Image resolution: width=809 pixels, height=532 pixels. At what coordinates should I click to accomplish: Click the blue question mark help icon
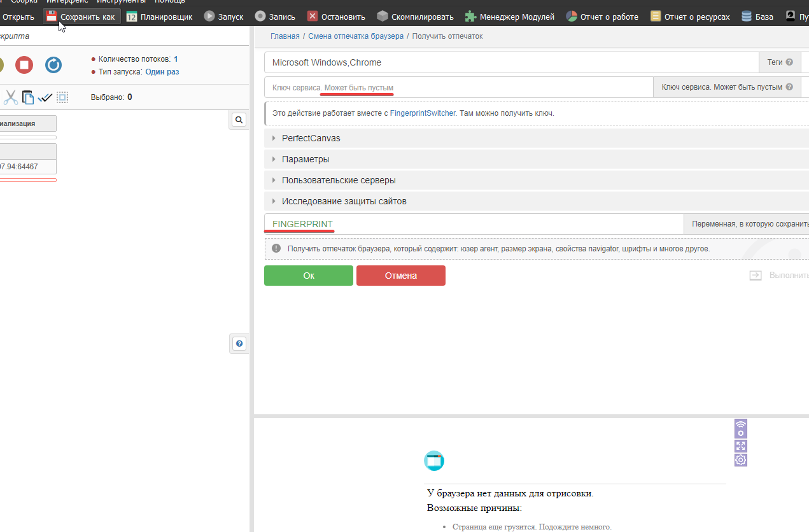[239, 344]
